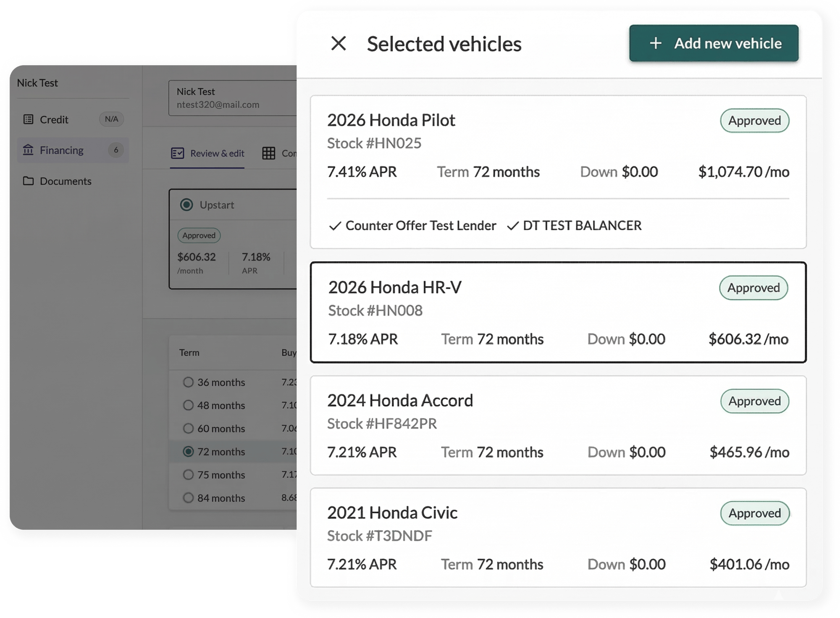840x618 pixels.
Task: Select the Financing bank icon
Action: [28, 150]
